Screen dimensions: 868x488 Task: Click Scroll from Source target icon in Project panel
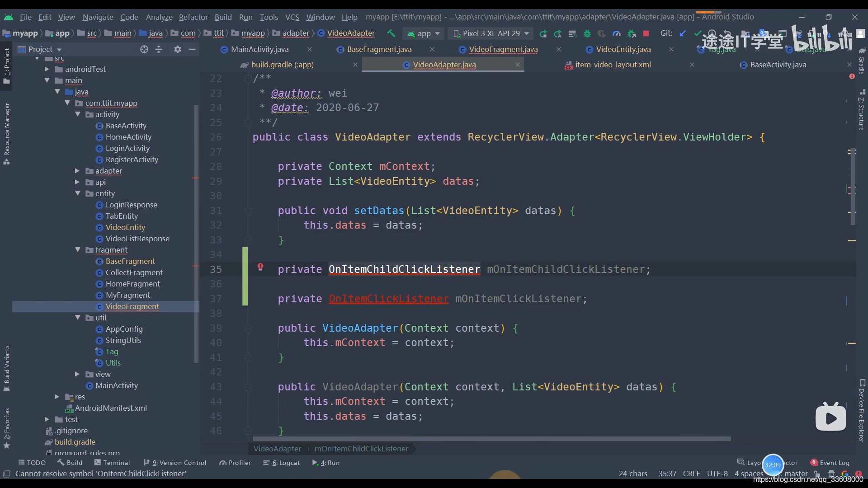(144, 49)
